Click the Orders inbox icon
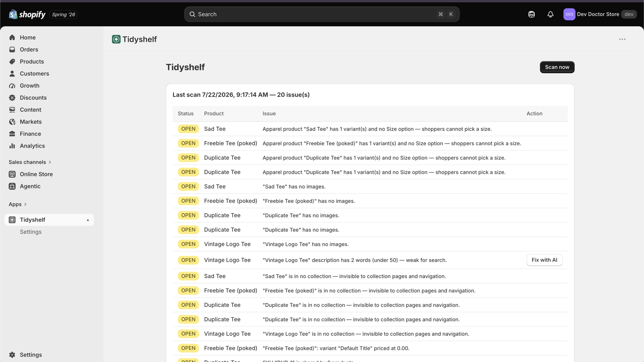 pyautogui.click(x=12, y=49)
